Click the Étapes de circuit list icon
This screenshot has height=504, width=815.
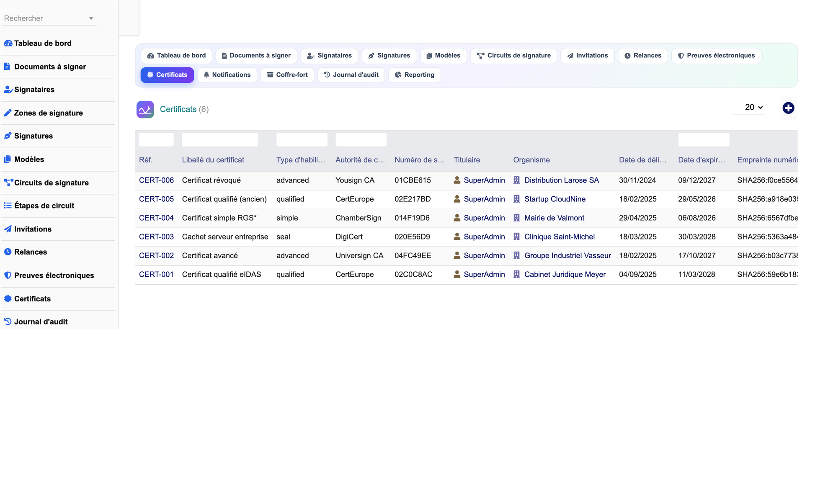click(8, 206)
